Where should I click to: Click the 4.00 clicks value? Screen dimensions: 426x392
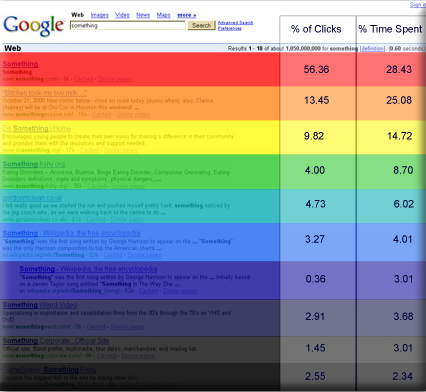pos(315,170)
